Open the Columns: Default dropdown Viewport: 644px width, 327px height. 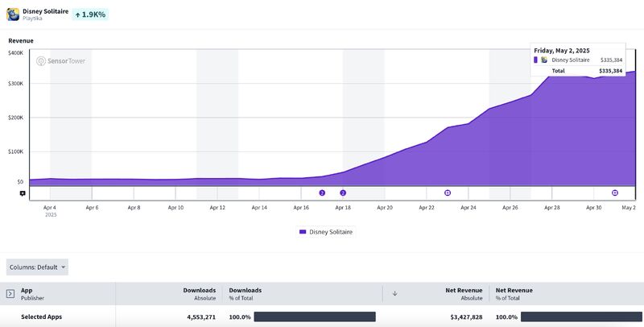coord(37,267)
